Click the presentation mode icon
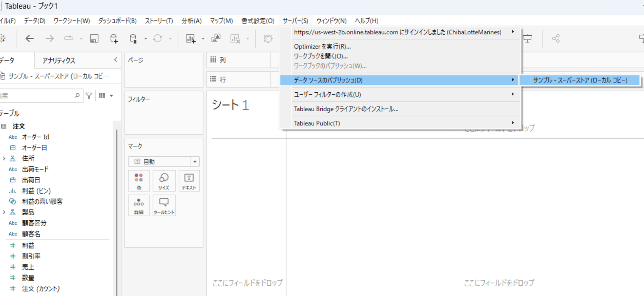Image resolution: width=644 pixels, height=296 pixels. coord(527,39)
